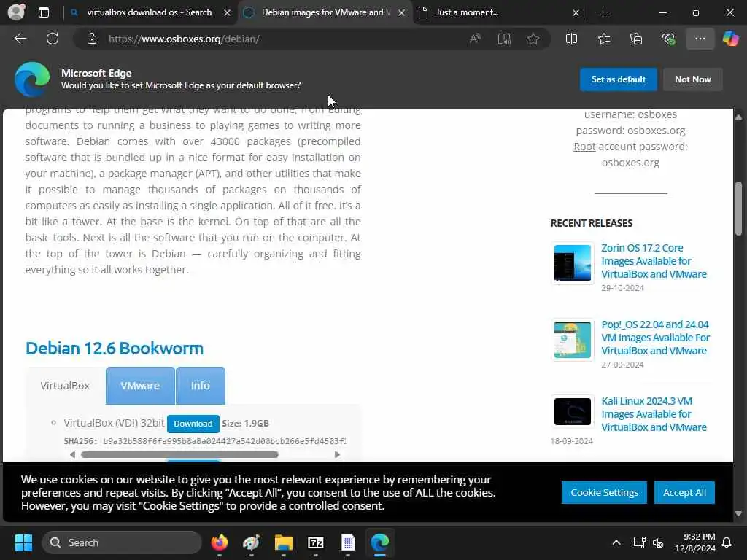Open the Favorites list icon
Viewport: 747px width, 560px height.
pos(604,39)
